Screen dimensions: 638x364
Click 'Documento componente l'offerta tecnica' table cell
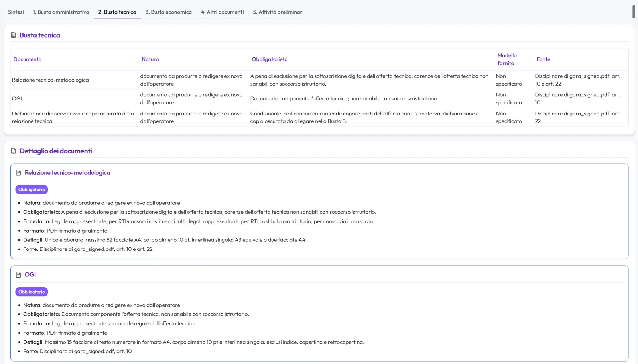pos(372,98)
